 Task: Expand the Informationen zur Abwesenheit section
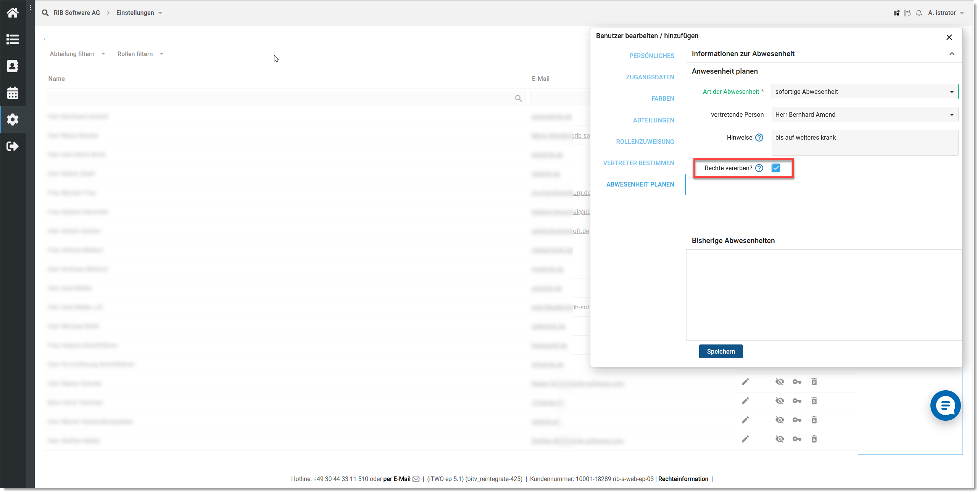[x=952, y=53]
